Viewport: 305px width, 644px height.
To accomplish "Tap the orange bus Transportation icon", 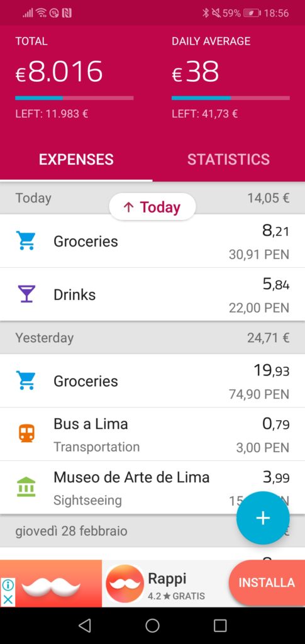I will (x=26, y=434).
